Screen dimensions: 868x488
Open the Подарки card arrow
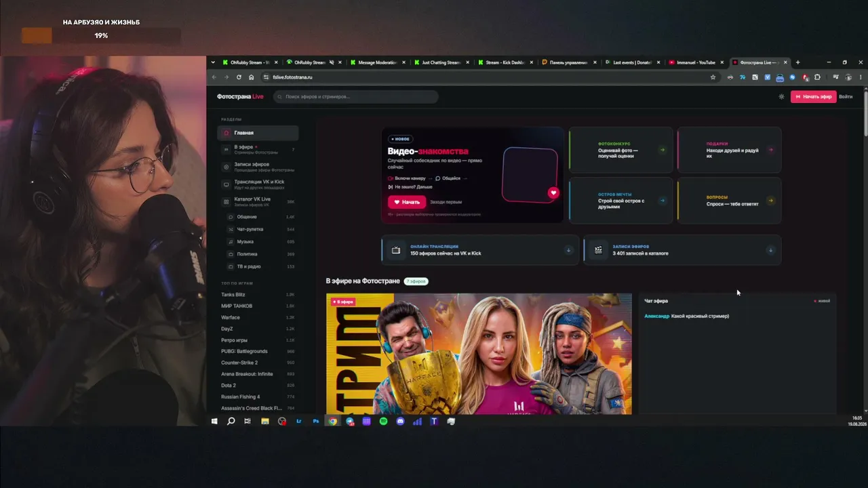(770, 150)
